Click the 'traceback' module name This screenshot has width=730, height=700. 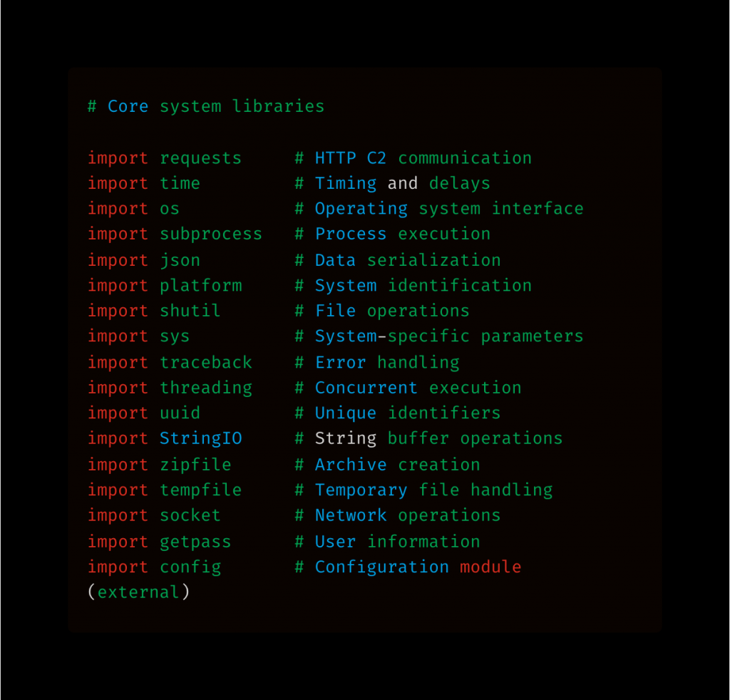[205, 362]
